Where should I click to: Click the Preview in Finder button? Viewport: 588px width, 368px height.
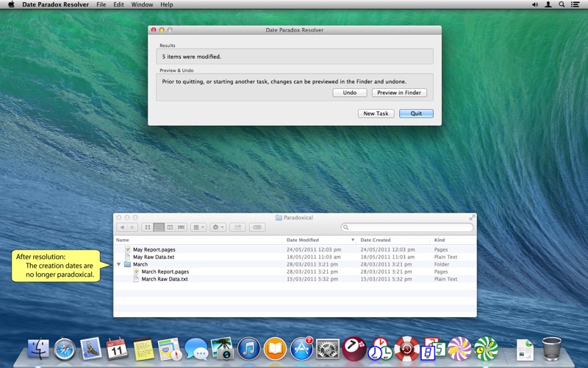399,93
